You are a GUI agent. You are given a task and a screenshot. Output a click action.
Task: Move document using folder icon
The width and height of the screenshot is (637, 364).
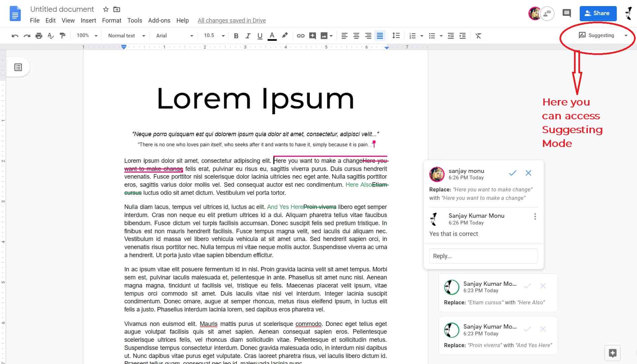117,9
